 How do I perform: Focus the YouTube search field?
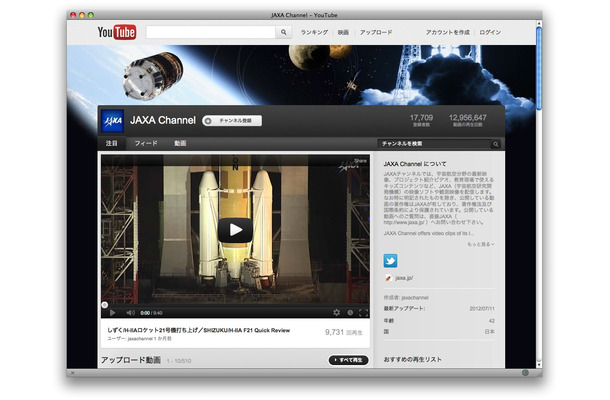[211, 32]
